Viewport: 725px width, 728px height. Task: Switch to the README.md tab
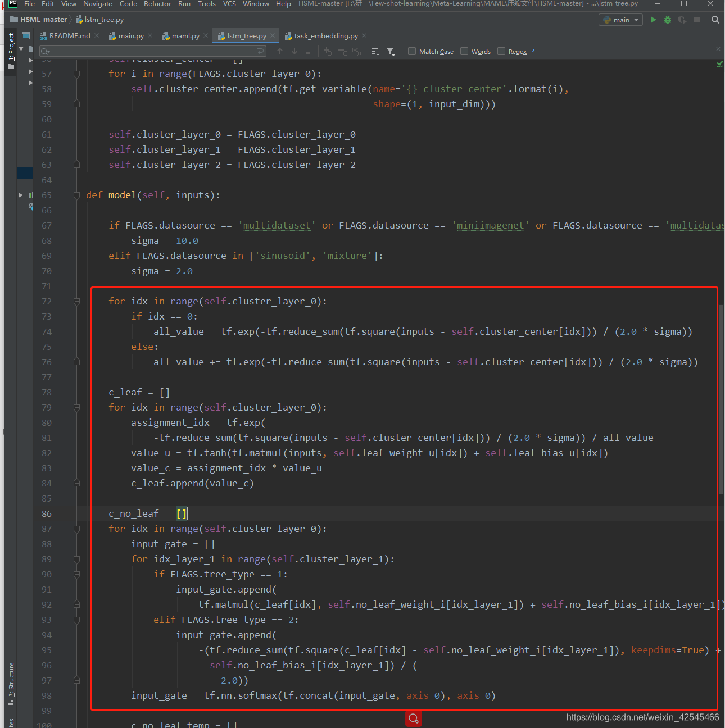[69, 35]
